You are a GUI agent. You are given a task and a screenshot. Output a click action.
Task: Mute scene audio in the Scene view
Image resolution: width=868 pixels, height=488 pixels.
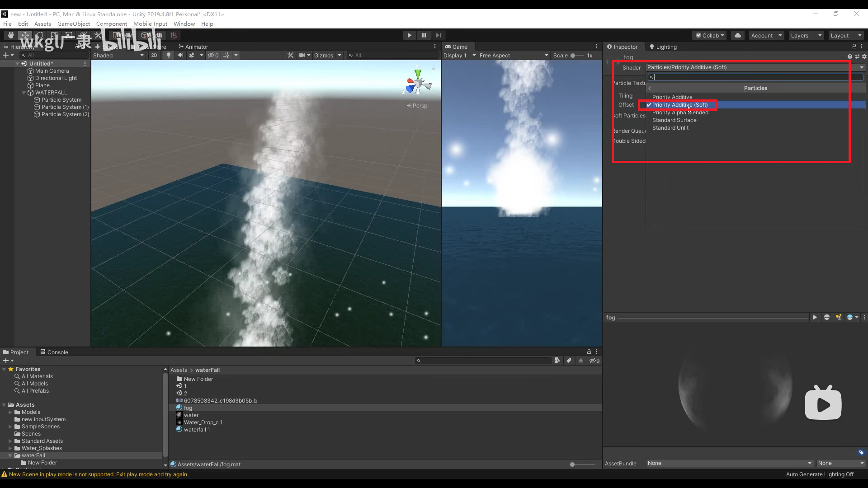[x=181, y=55]
